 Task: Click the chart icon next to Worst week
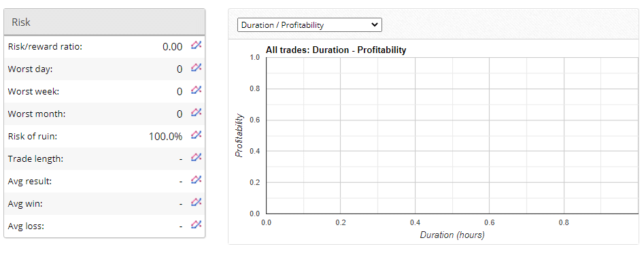tap(197, 90)
